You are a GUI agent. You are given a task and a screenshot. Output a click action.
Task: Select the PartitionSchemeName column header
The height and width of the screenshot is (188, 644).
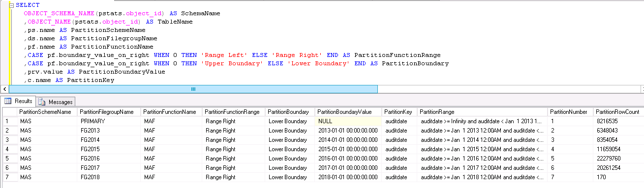(48, 112)
